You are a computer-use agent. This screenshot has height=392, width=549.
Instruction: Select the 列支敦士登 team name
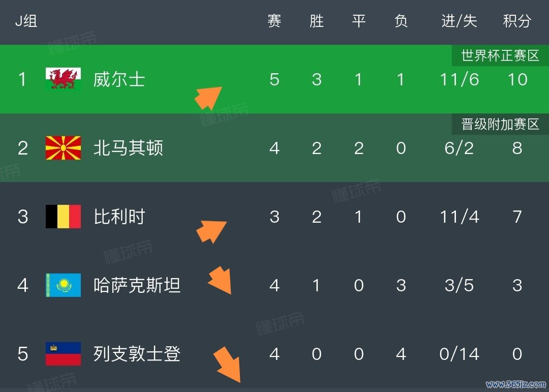137,354
